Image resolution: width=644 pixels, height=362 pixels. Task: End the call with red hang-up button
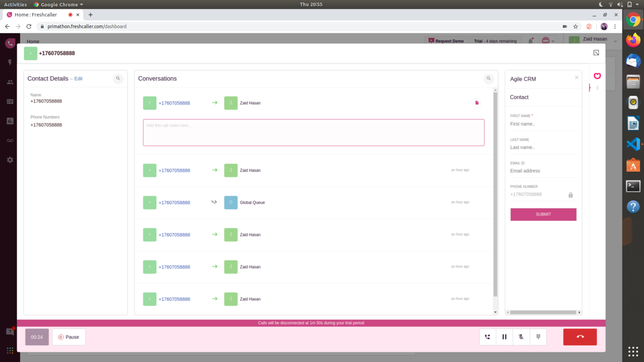point(580,337)
